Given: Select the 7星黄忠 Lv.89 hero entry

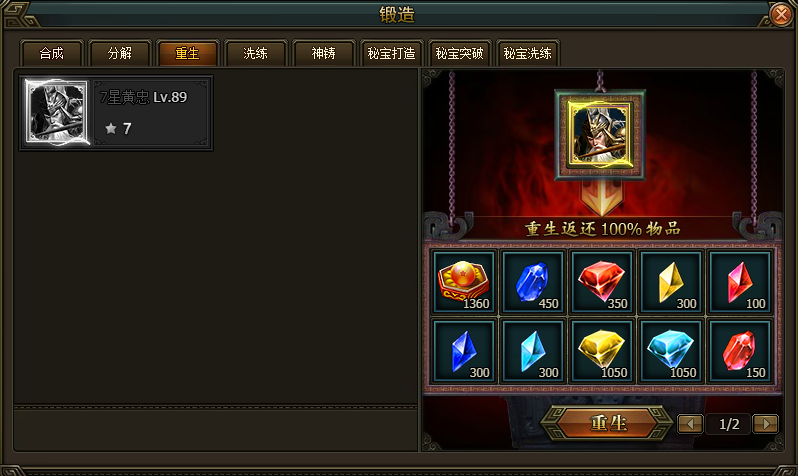Looking at the screenshot, I should (x=116, y=113).
